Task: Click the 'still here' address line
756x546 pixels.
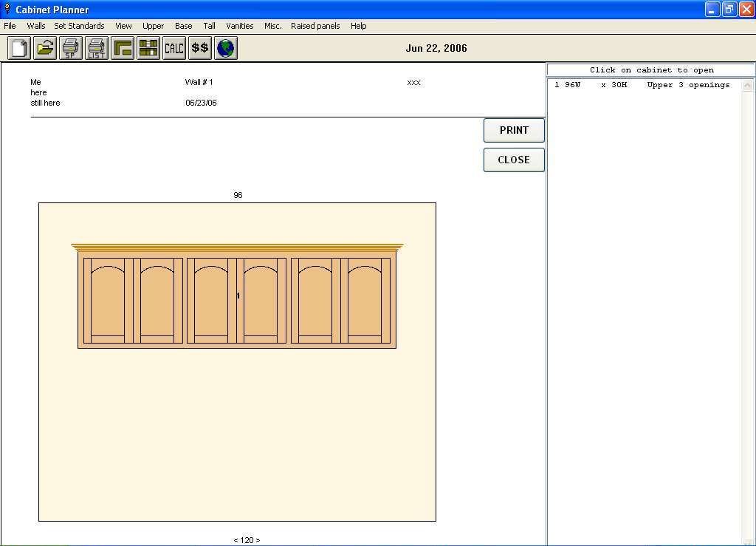Action: pyautogui.click(x=45, y=103)
